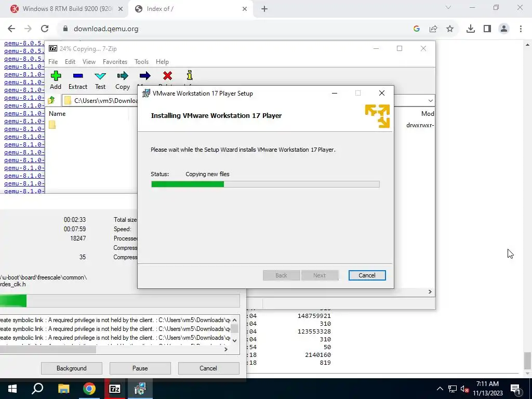Expand 7-Zip address path dropdown
Viewport: 532px width, 399px height.
point(431,100)
